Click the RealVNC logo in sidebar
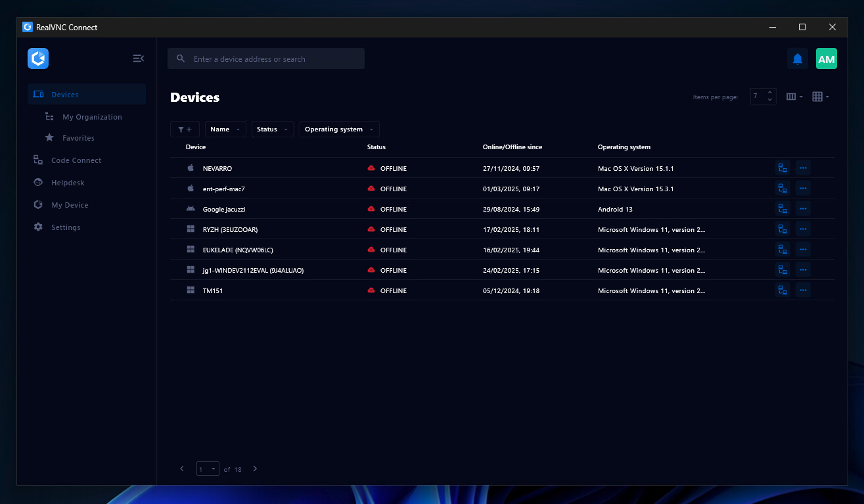 38,58
